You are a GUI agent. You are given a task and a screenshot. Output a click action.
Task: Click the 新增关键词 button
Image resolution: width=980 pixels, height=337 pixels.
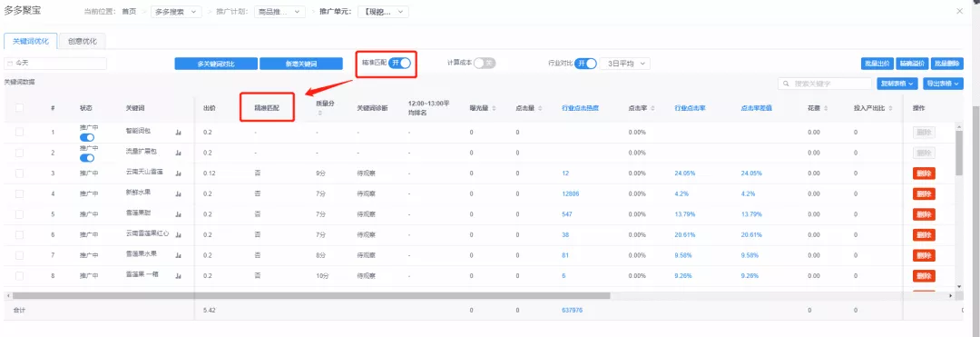coord(301,64)
